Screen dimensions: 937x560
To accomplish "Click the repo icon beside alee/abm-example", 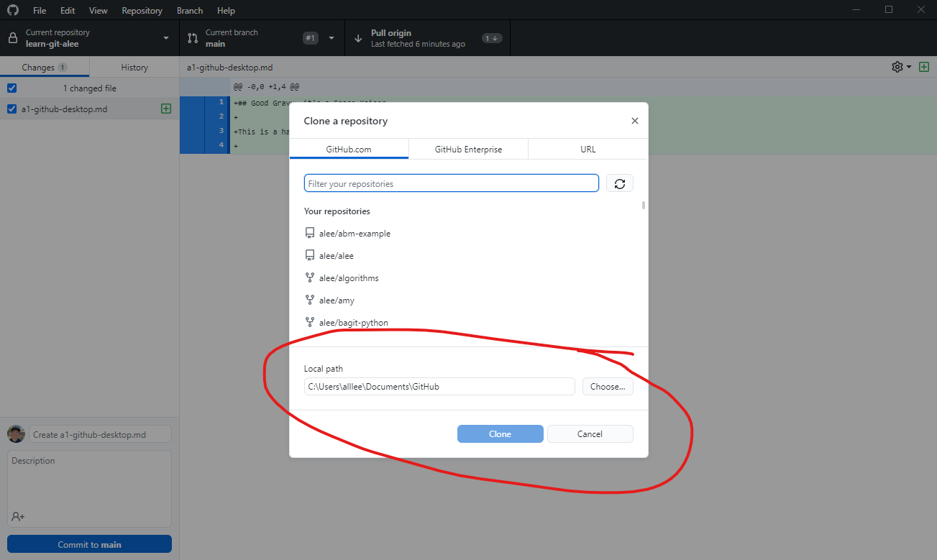I will pyautogui.click(x=310, y=234).
